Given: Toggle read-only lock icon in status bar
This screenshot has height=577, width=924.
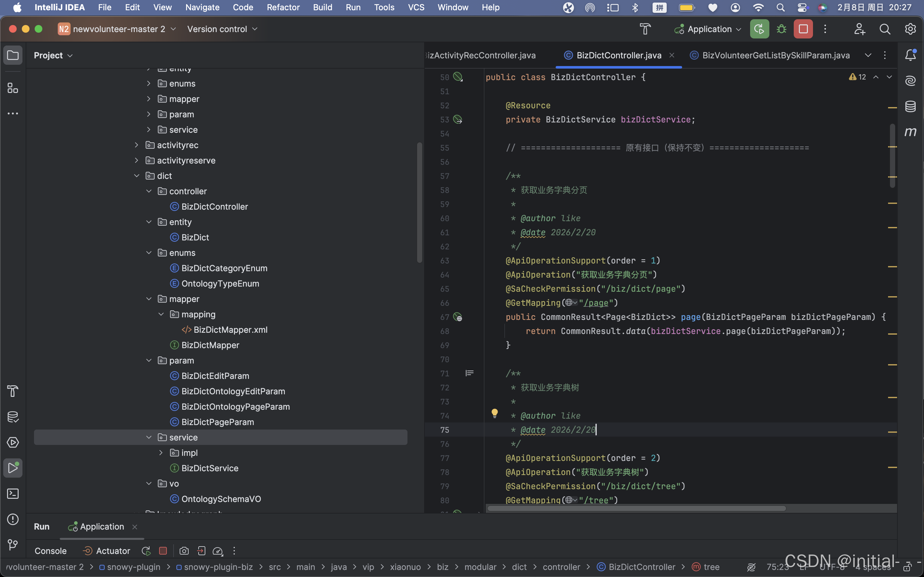Looking at the screenshot, I should (x=908, y=567).
